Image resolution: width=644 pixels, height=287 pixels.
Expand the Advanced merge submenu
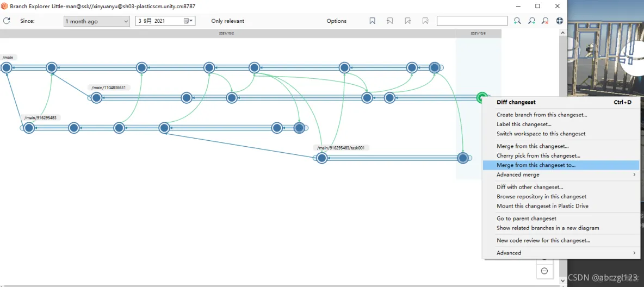click(x=561, y=174)
